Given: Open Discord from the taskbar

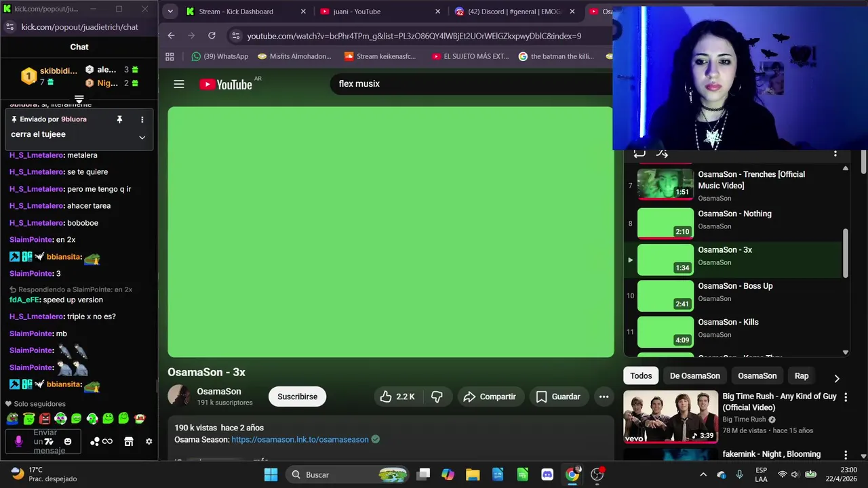Looking at the screenshot, I should 547,474.
